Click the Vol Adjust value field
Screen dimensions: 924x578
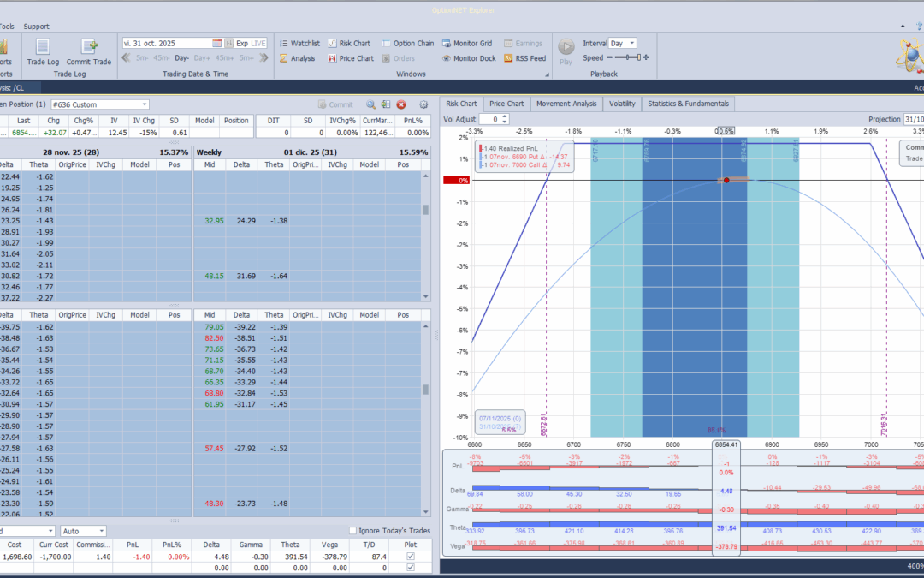coord(489,119)
